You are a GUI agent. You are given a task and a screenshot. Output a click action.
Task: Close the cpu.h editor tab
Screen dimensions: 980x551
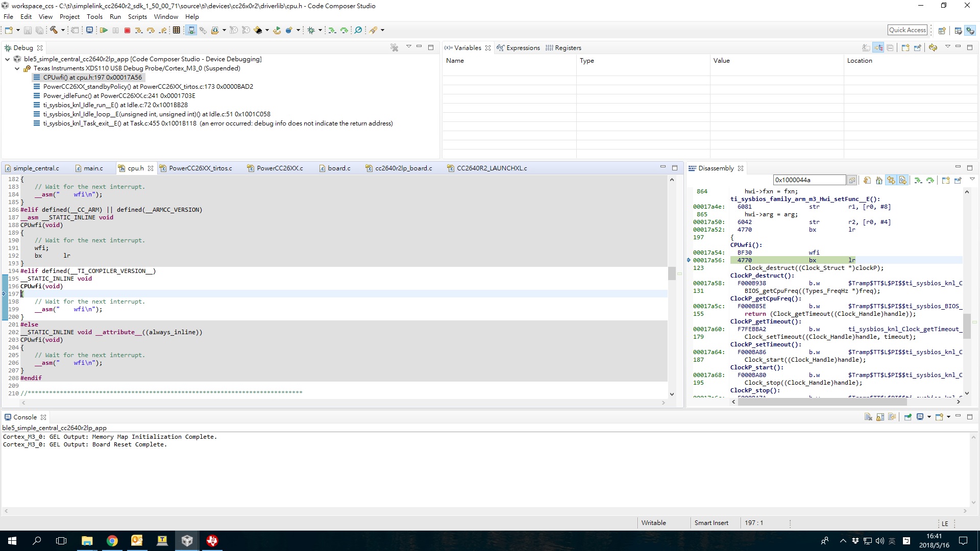coord(151,168)
